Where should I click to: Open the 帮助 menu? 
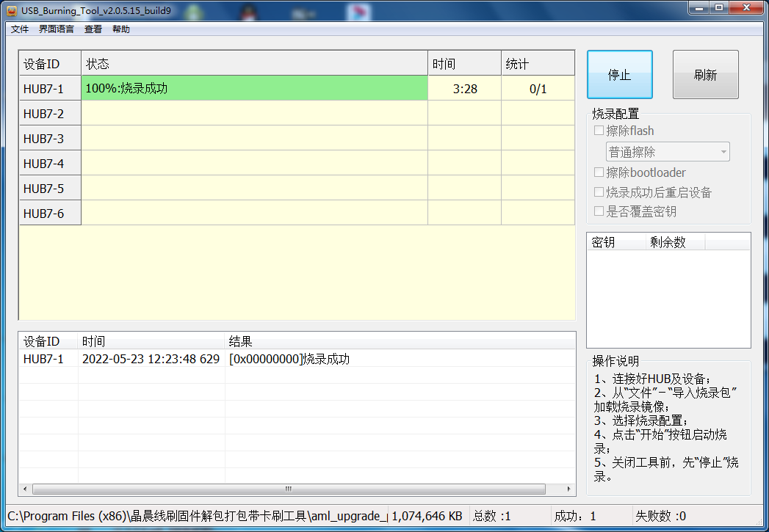click(x=121, y=29)
